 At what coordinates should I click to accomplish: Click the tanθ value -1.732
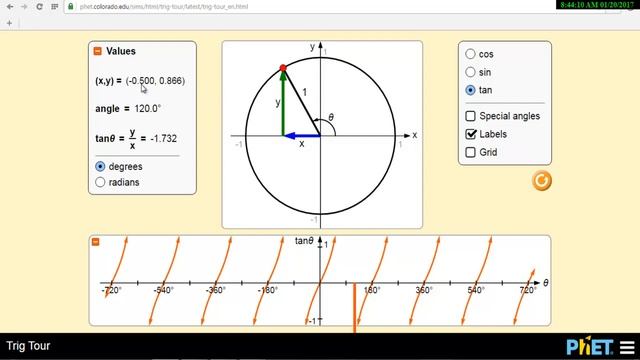point(164,139)
